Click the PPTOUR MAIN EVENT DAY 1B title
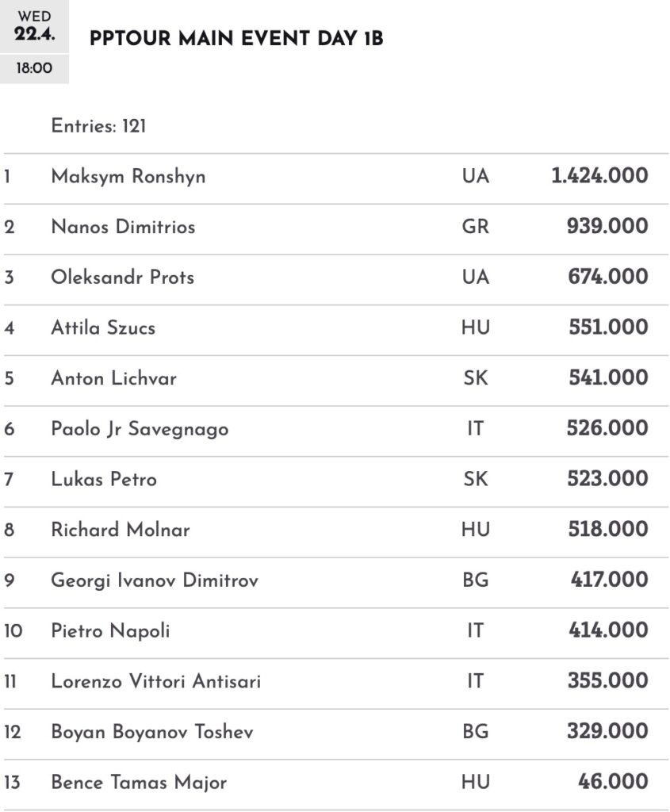The height and width of the screenshot is (812, 670). coord(236,40)
